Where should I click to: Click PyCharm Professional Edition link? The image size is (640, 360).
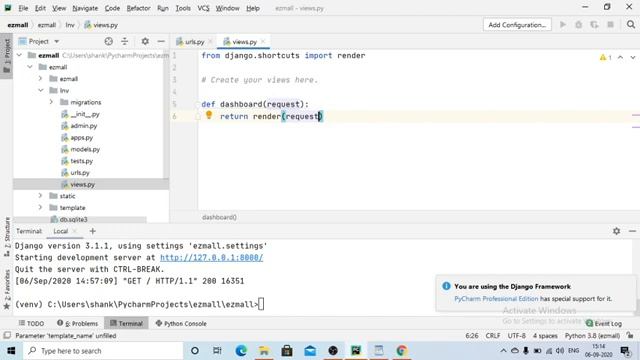(496, 299)
